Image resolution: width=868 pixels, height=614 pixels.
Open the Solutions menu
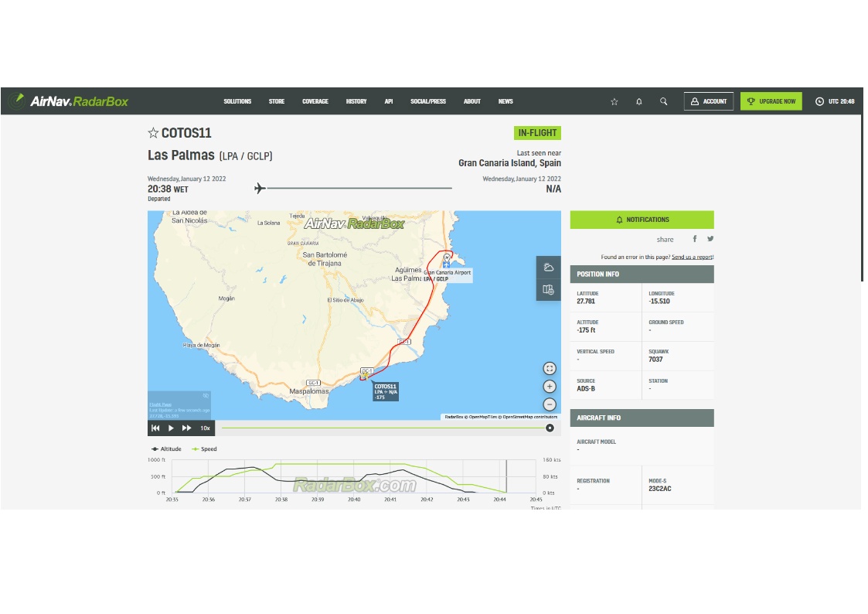point(237,101)
